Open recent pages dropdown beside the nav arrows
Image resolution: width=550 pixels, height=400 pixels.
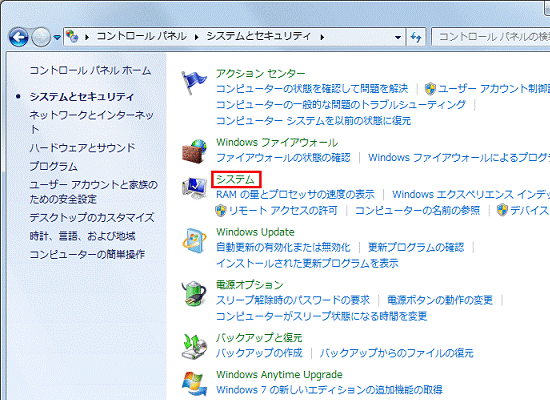(57, 37)
